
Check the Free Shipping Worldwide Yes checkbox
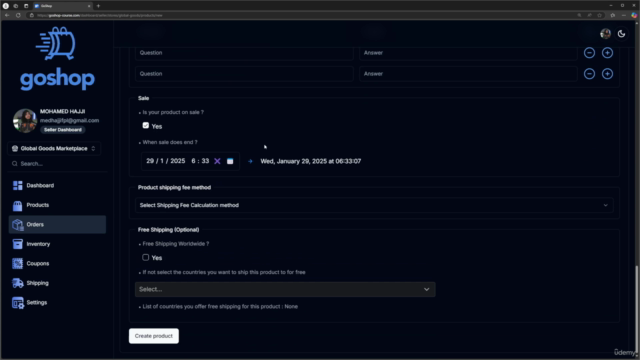coord(146,257)
